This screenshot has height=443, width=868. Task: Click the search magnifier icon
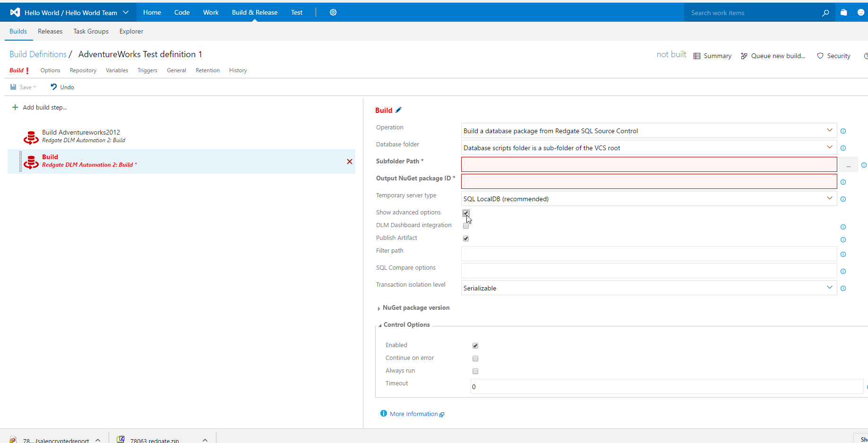tap(825, 13)
